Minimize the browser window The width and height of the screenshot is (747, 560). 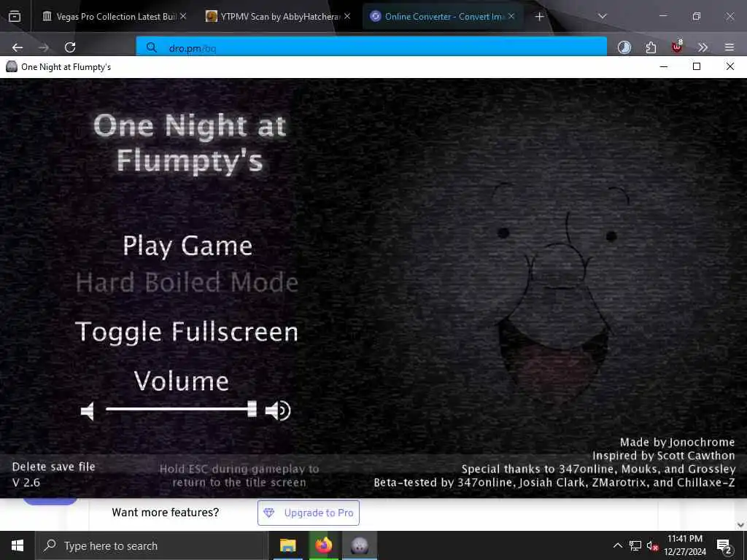pos(663,16)
